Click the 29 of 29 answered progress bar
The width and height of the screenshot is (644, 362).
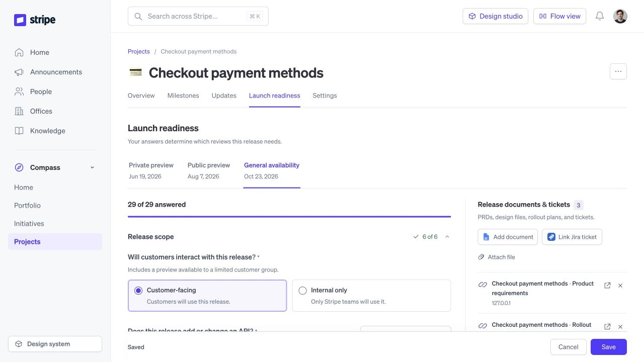tap(289, 217)
